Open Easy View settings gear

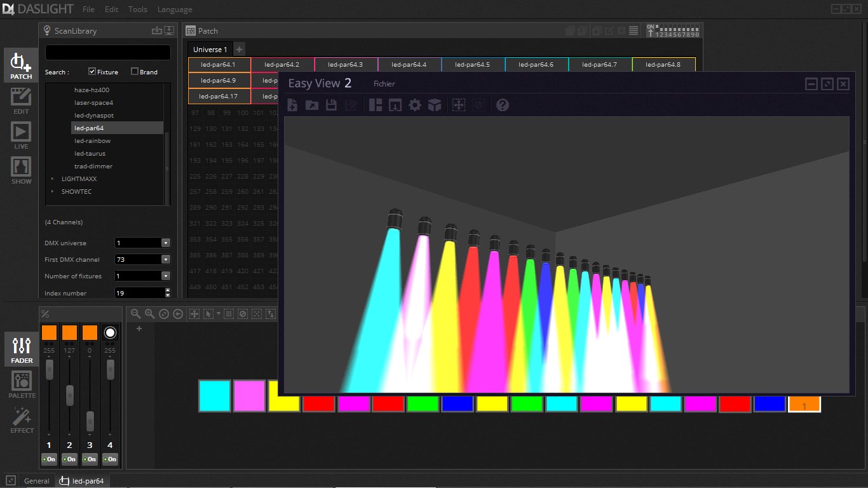point(414,105)
